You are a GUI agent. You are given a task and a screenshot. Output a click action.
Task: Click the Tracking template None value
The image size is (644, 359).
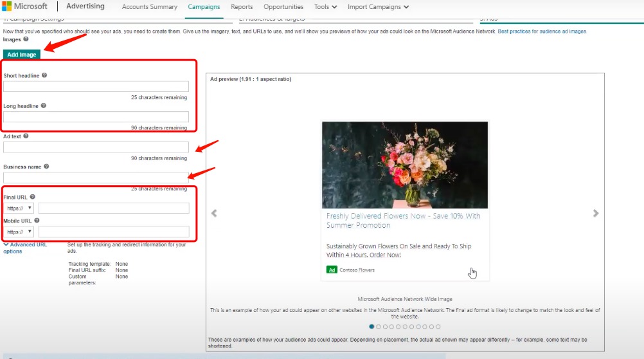point(121,264)
